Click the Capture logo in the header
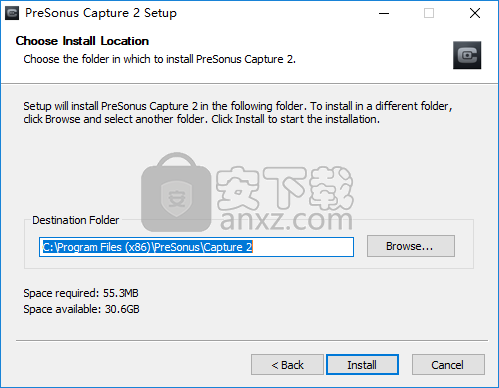499x388 pixels. coord(467,55)
